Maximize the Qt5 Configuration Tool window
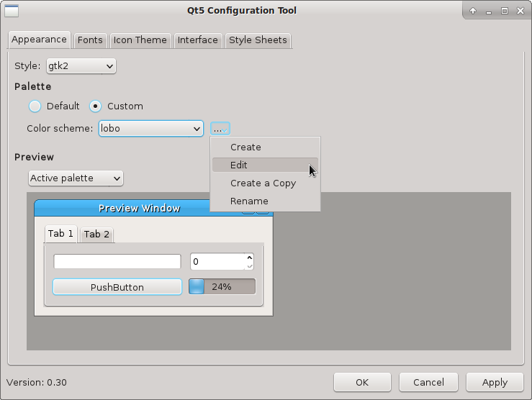The image size is (532, 400). pos(505,11)
